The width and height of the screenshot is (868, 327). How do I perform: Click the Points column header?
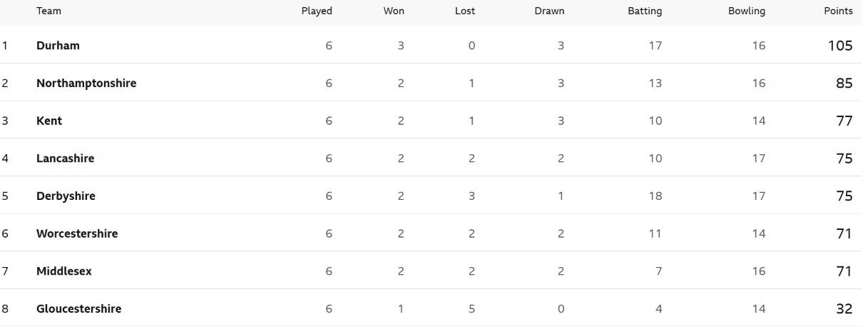point(838,11)
